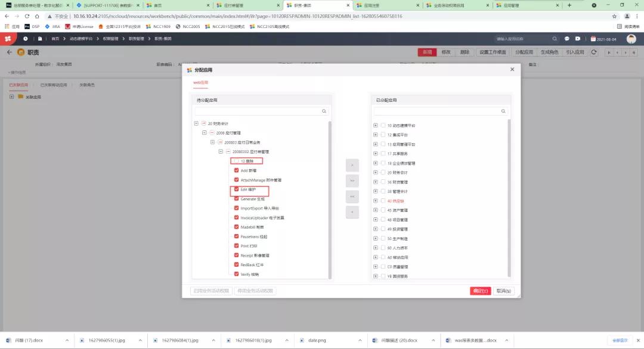Expand the 17 共享服务 node
This screenshot has height=349, width=644.
pos(376,154)
